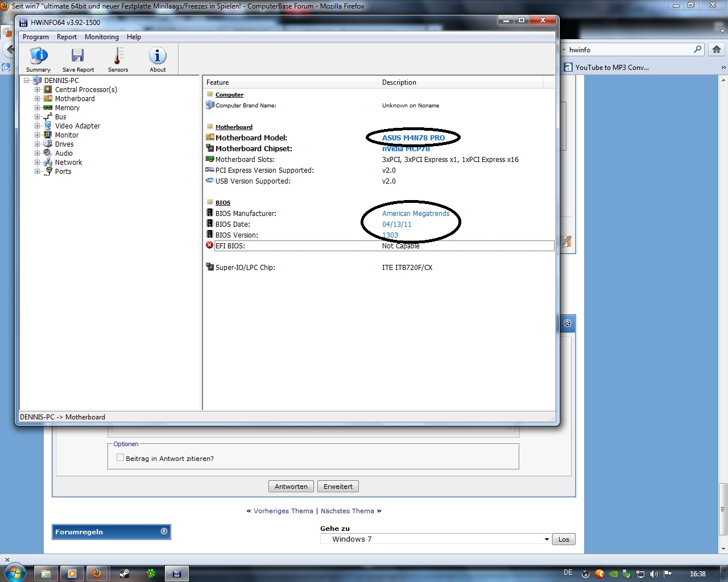
Task: Open the Program menu
Action: click(x=36, y=37)
